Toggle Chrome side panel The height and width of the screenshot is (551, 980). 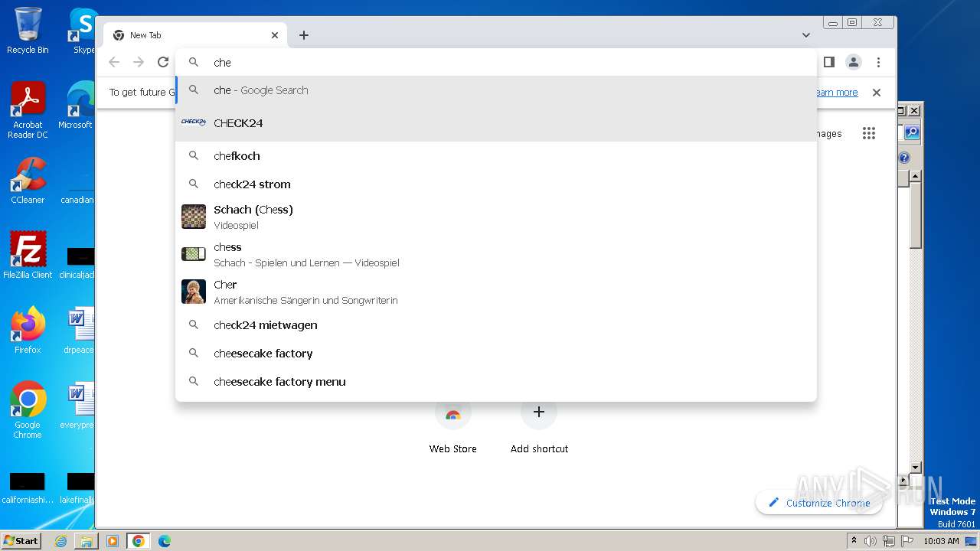[829, 62]
